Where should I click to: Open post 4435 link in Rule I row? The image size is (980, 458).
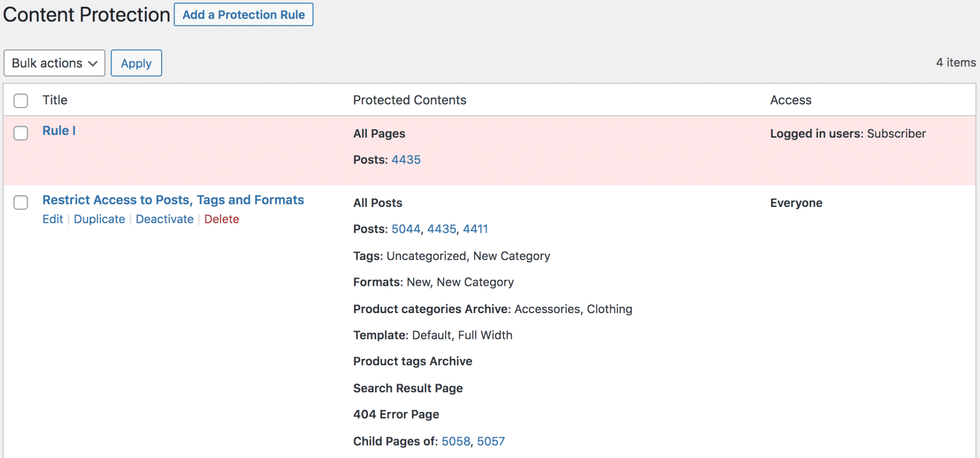tap(406, 160)
